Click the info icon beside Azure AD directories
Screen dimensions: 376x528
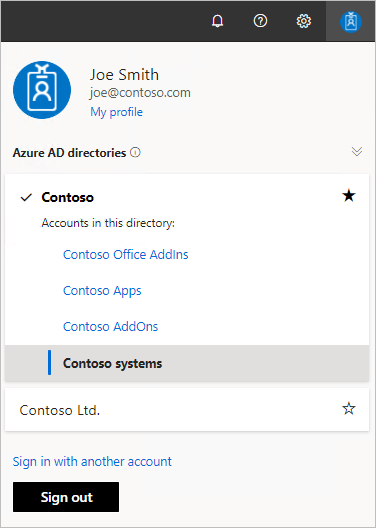point(135,153)
